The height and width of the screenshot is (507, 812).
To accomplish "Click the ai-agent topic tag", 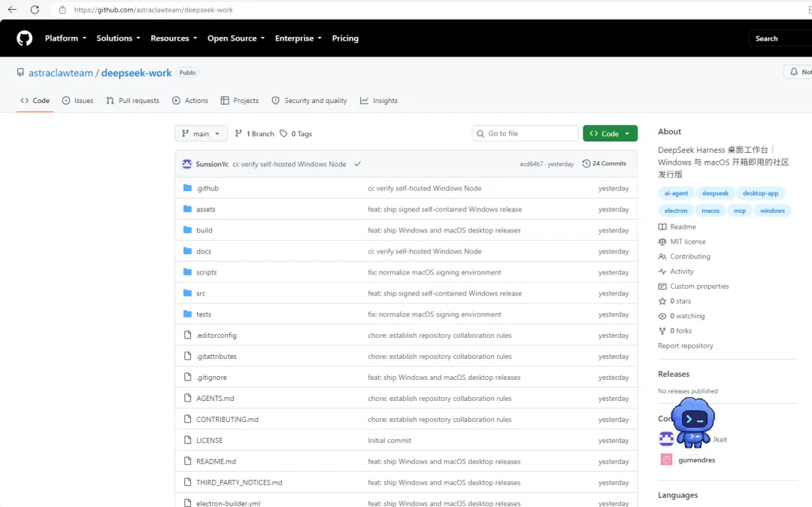I will click(x=676, y=193).
